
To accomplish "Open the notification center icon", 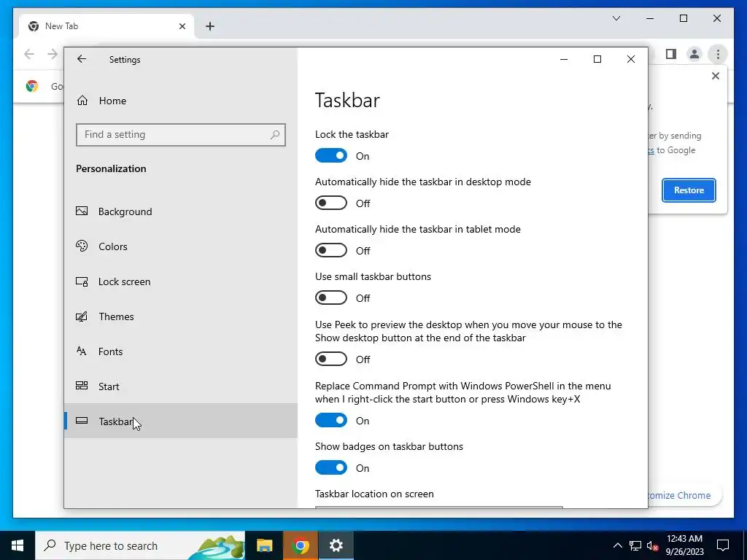I will pos(723,545).
